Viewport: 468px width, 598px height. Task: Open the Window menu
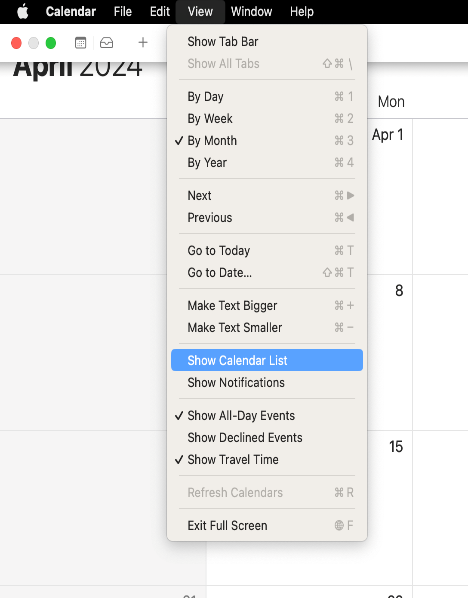point(251,11)
